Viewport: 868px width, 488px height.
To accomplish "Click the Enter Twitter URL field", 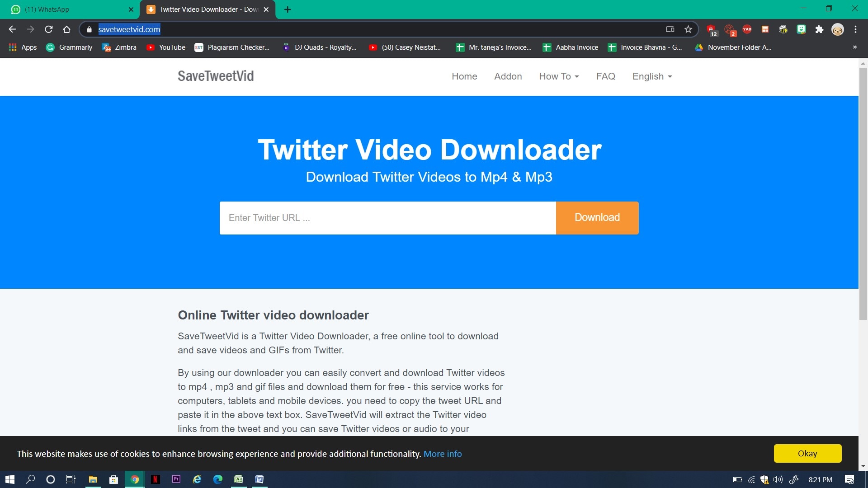I will click(x=387, y=218).
